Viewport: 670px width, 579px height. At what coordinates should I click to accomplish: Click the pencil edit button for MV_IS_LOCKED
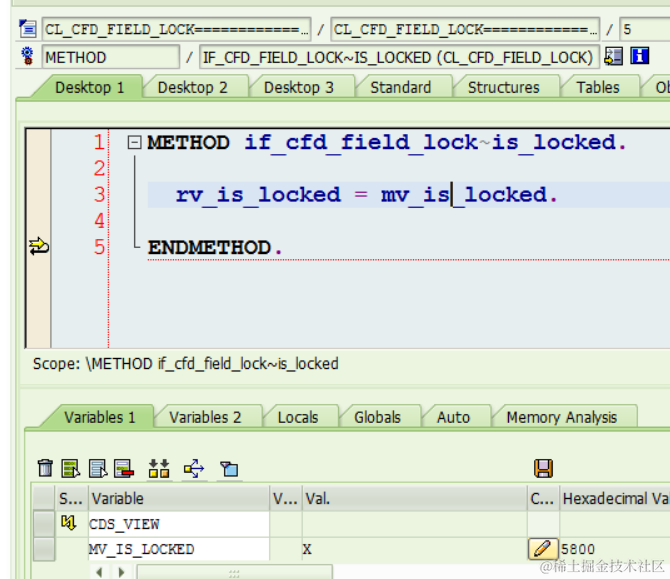tap(543, 549)
